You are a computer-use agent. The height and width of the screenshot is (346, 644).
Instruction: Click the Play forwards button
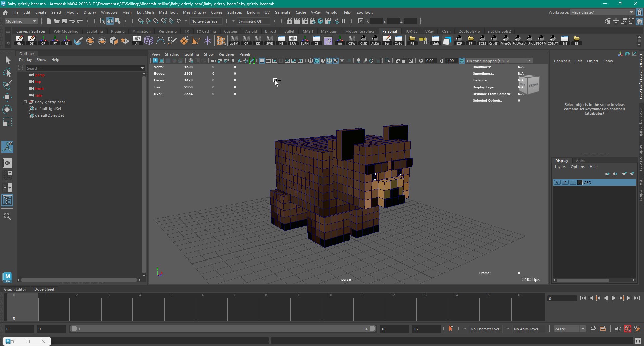[x=613, y=298]
